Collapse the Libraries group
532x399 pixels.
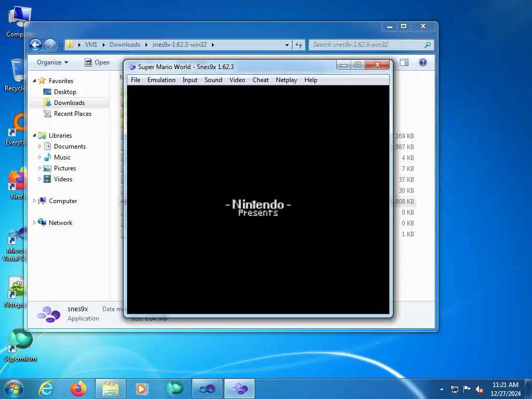click(35, 136)
